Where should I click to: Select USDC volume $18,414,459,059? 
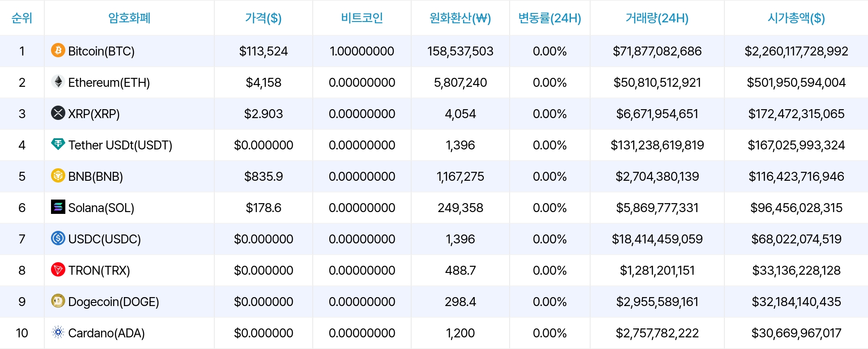coord(657,239)
